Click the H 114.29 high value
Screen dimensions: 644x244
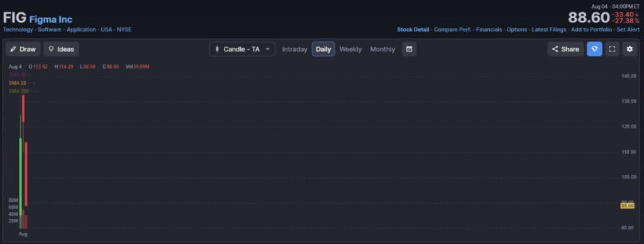64,67
